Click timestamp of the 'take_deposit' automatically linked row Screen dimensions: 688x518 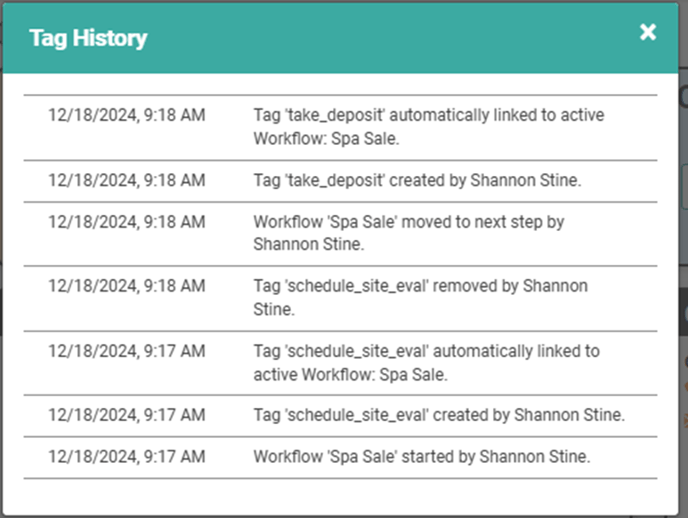(x=126, y=115)
